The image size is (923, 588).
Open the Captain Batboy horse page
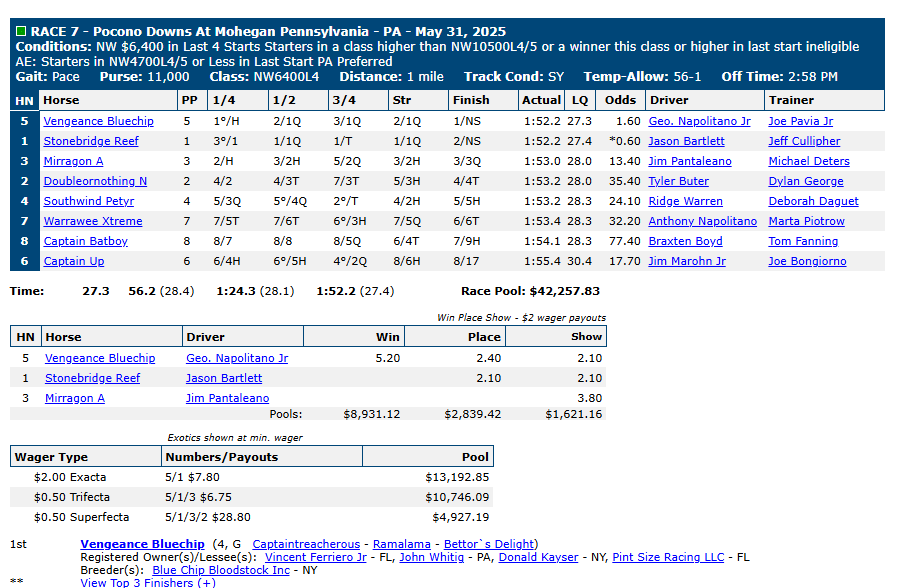click(85, 241)
